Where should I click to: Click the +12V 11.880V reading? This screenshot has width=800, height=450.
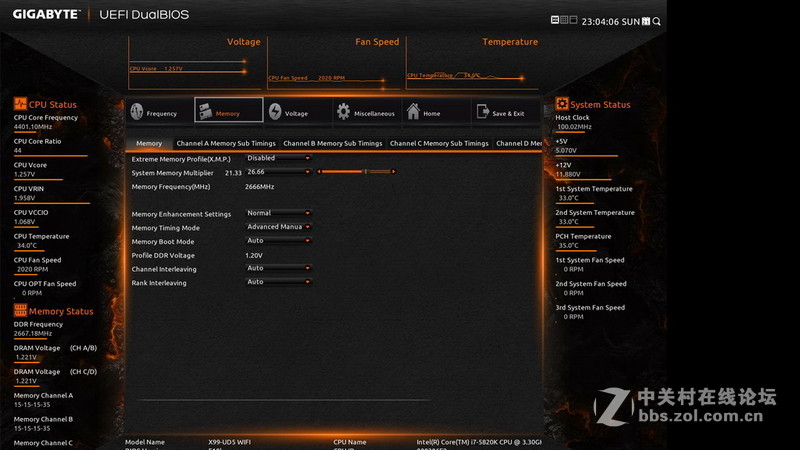point(568,174)
